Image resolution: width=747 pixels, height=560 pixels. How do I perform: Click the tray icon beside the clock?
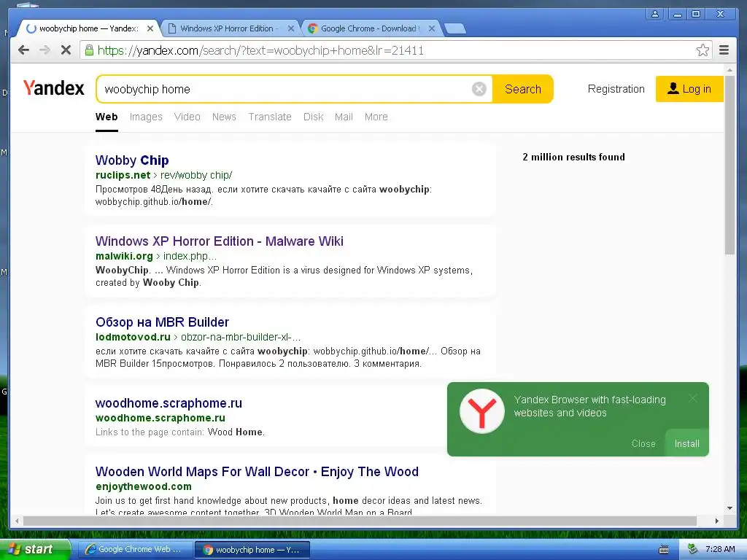click(x=693, y=549)
